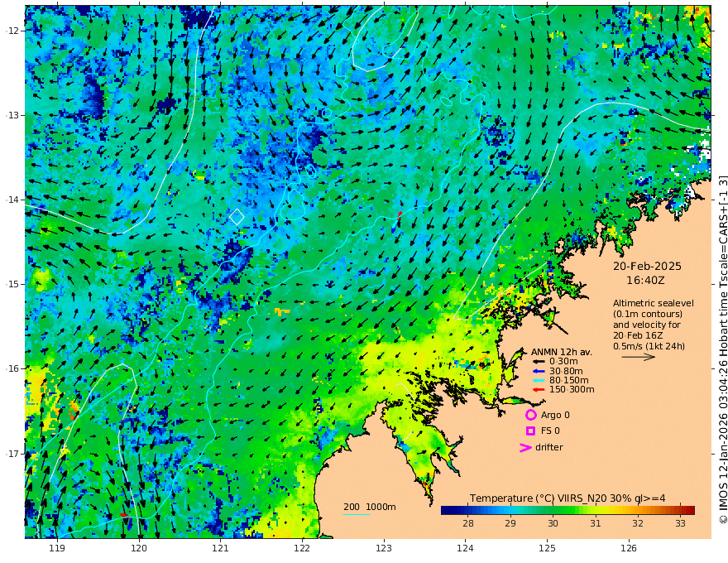The width and height of the screenshot is (728, 563).
Task: Click the temperature color bar at 28
Action: click(x=468, y=510)
